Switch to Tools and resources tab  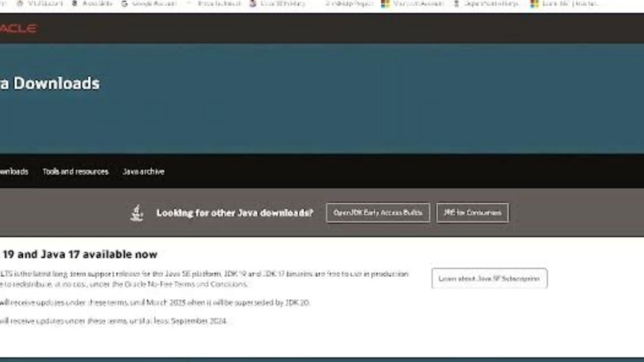click(75, 171)
